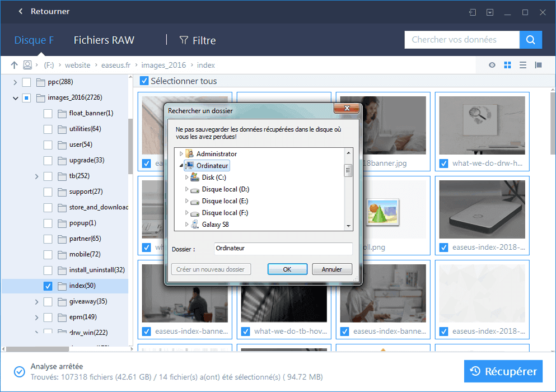Viewport: 556px width, 392px height.
Task: Uncheck Sélectionner tous
Action: pyautogui.click(x=143, y=80)
